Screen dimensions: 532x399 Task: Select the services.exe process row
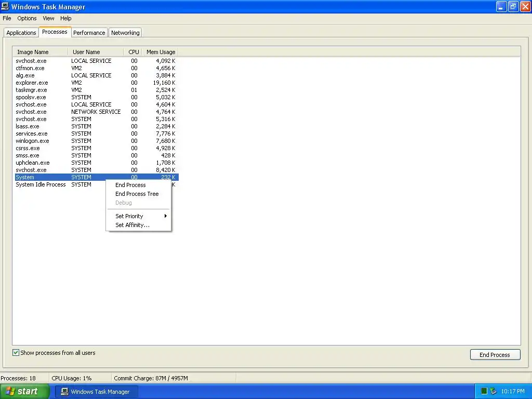97,134
